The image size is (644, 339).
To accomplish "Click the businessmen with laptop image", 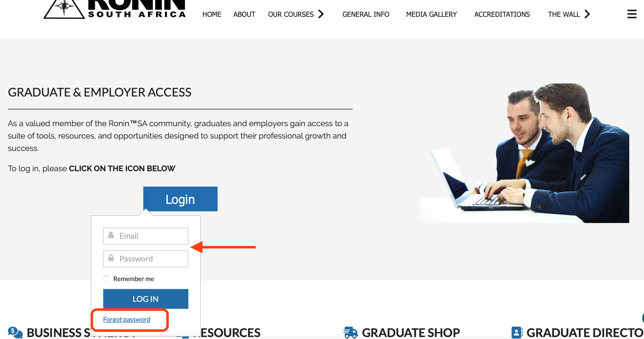I will click(x=524, y=153).
